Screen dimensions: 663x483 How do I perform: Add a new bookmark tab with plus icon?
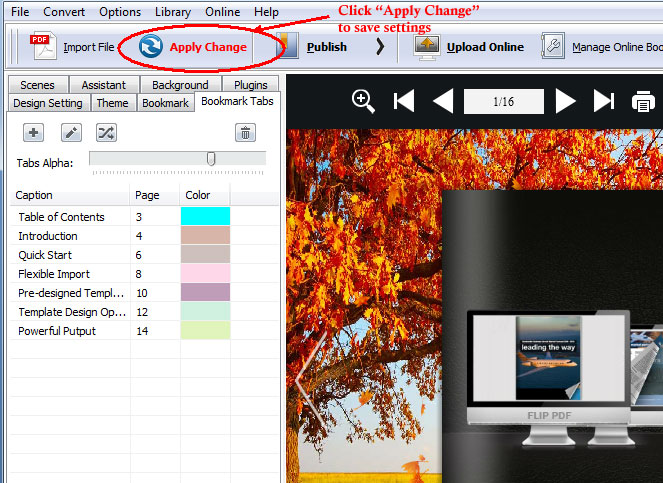(33, 133)
